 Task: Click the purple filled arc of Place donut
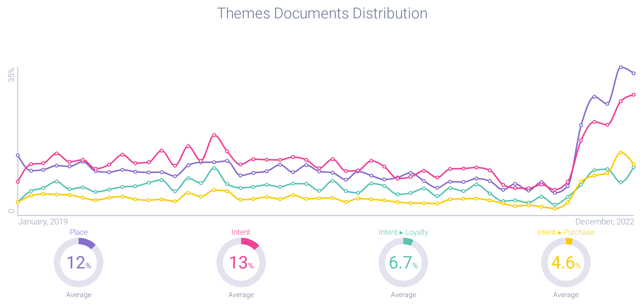[x=87, y=243]
